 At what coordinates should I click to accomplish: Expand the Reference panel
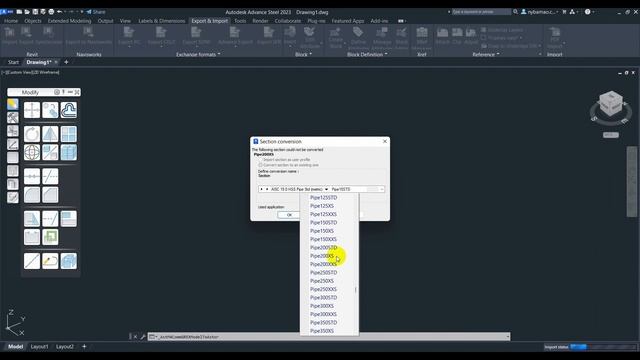point(486,54)
